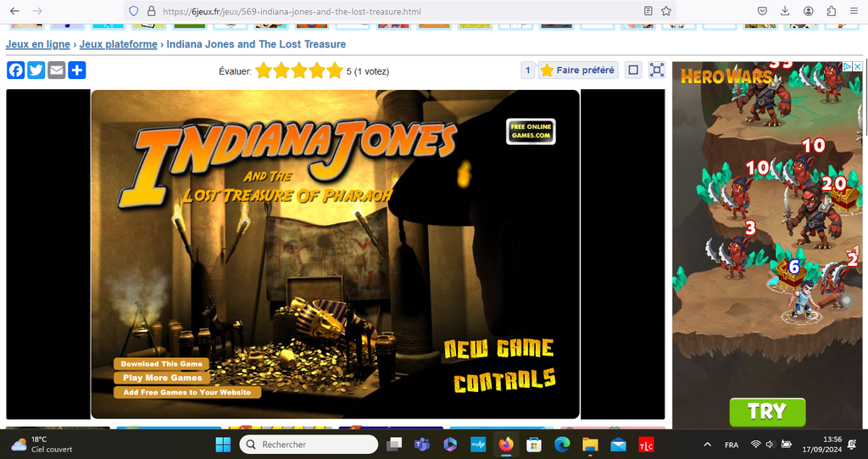The image size is (868, 459).
Task: Share the page on Twitter
Action: click(x=36, y=70)
